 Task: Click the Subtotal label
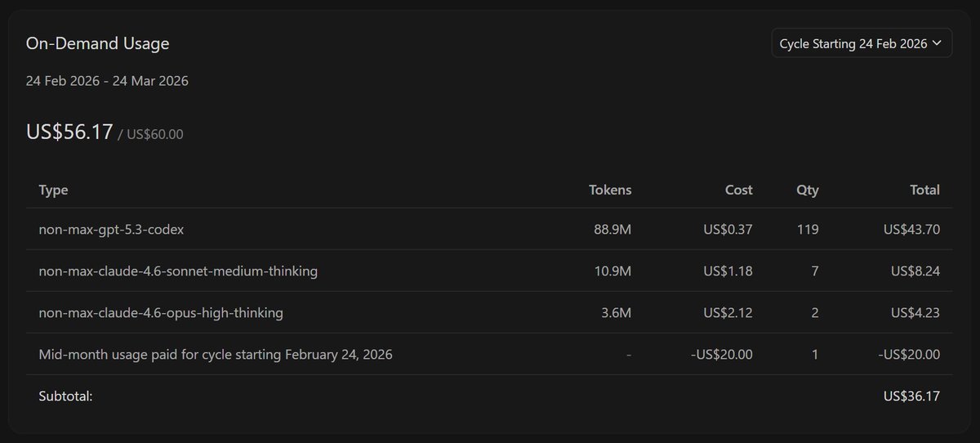coord(65,396)
